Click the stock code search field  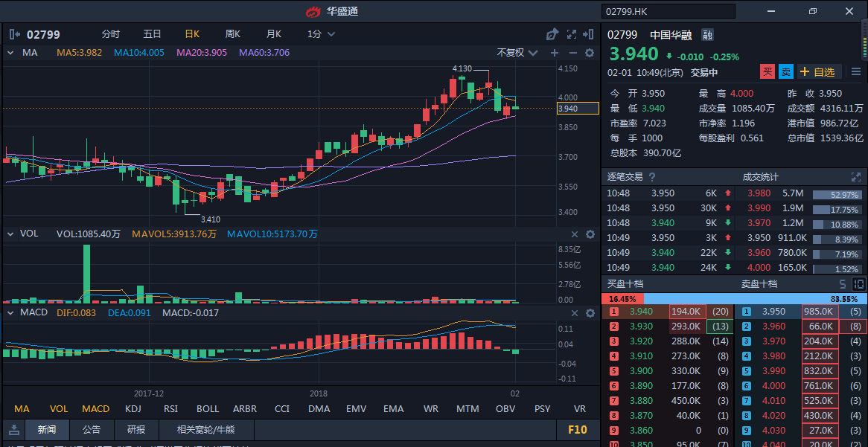tap(668, 11)
